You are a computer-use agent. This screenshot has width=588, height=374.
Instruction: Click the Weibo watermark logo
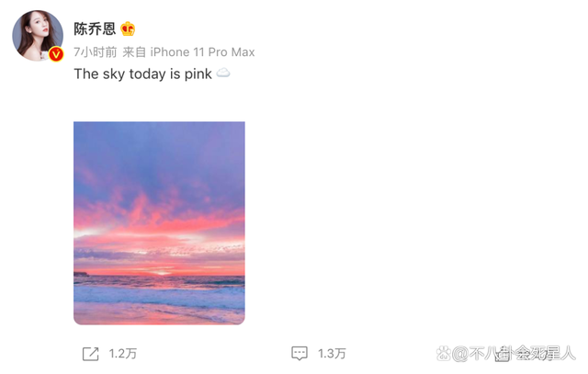443,354
